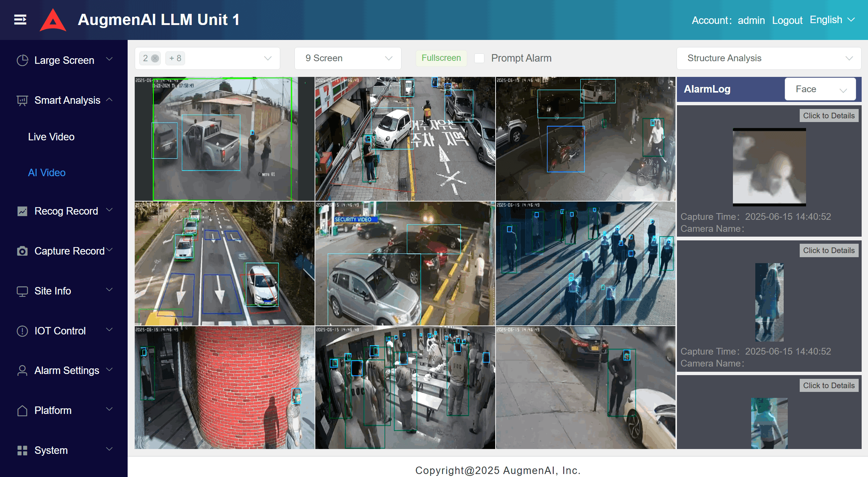Select the sidewalk person by car feed
The height and width of the screenshot is (477, 868).
click(586, 388)
